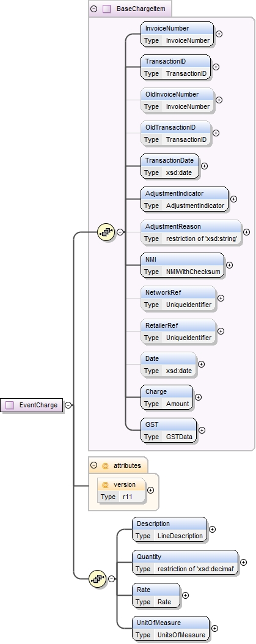This screenshot has height=644, width=256.
Task: Click the @ icon beside version attribute
Action: point(105,484)
